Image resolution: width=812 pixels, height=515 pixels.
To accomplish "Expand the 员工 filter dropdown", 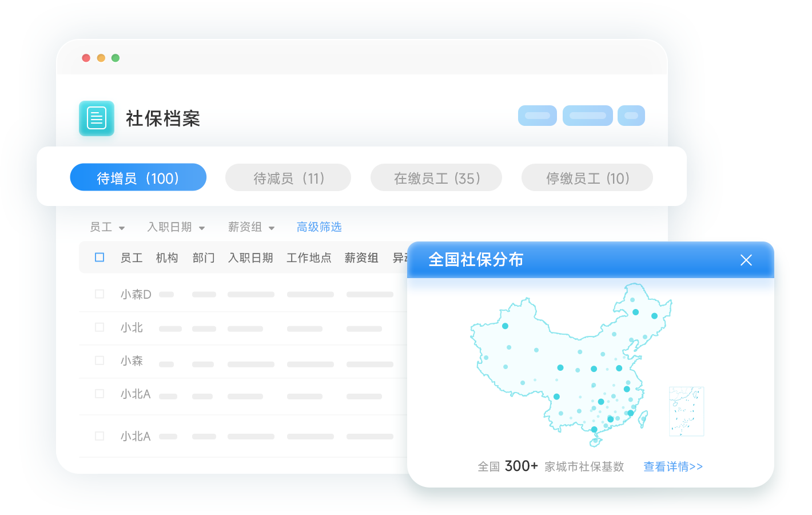I will pyautogui.click(x=108, y=227).
